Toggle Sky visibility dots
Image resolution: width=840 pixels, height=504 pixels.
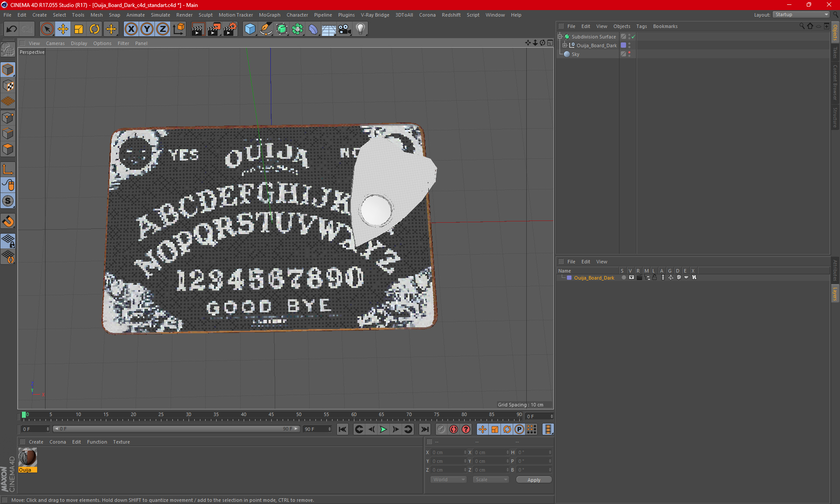tap(629, 54)
